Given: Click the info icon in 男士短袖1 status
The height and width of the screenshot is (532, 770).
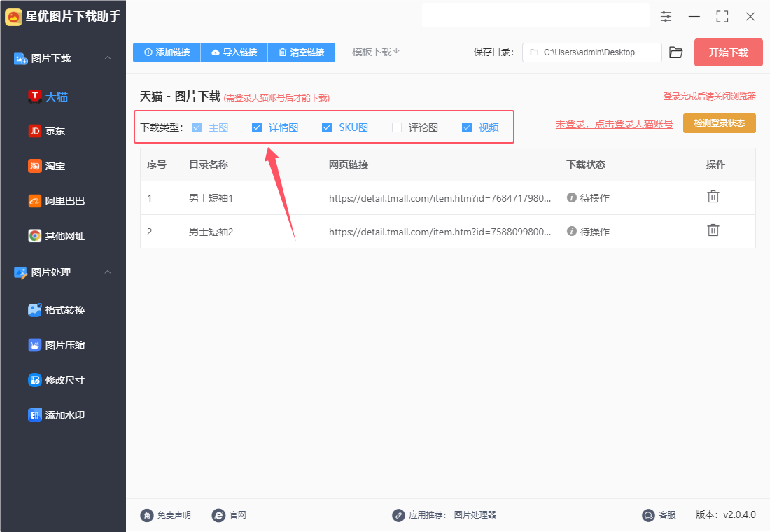Looking at the screenshot, I should 572,197.
